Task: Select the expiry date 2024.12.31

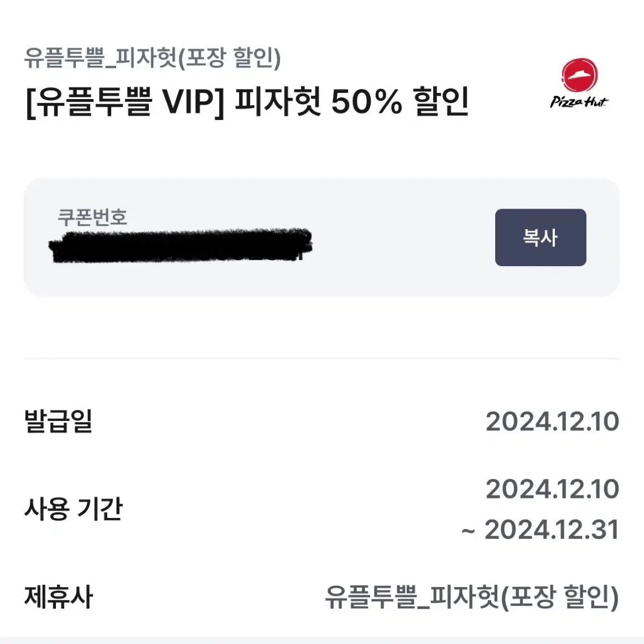Action: tap(552, 529)
